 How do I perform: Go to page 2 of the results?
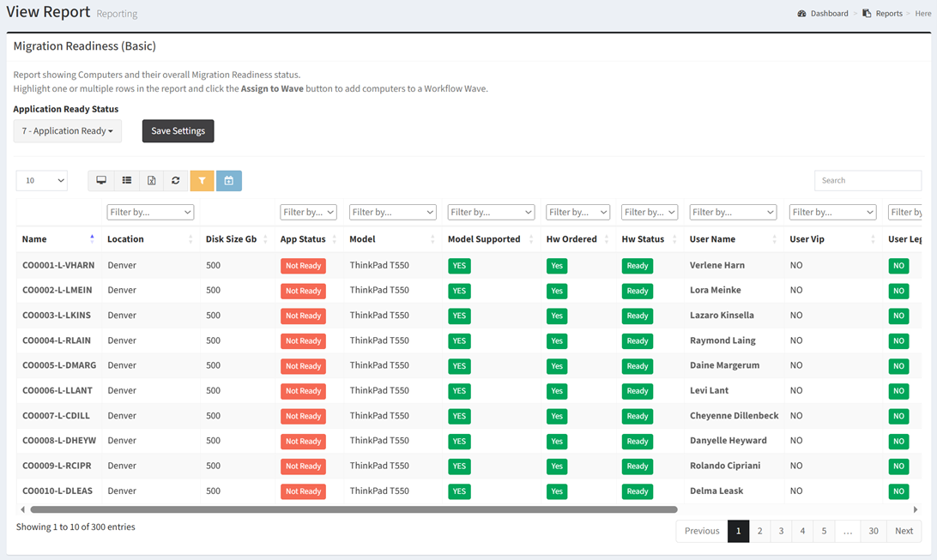tap(759, 531)
